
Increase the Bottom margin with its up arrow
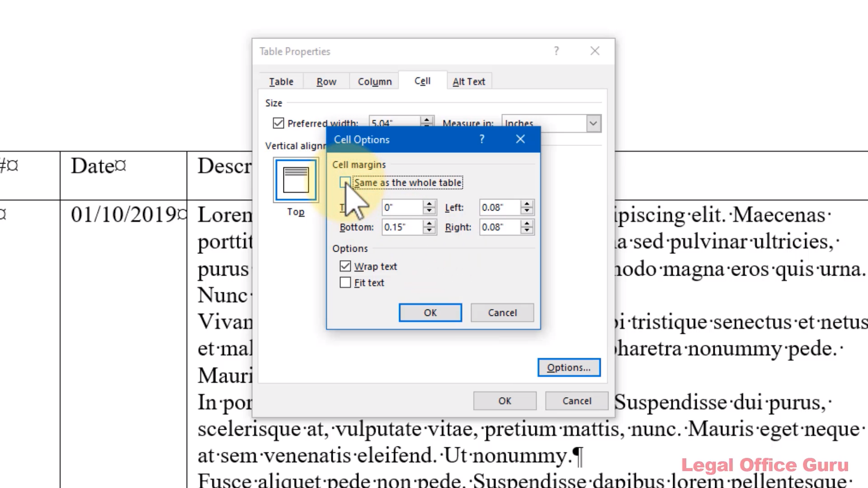click(x=429, y=224)
